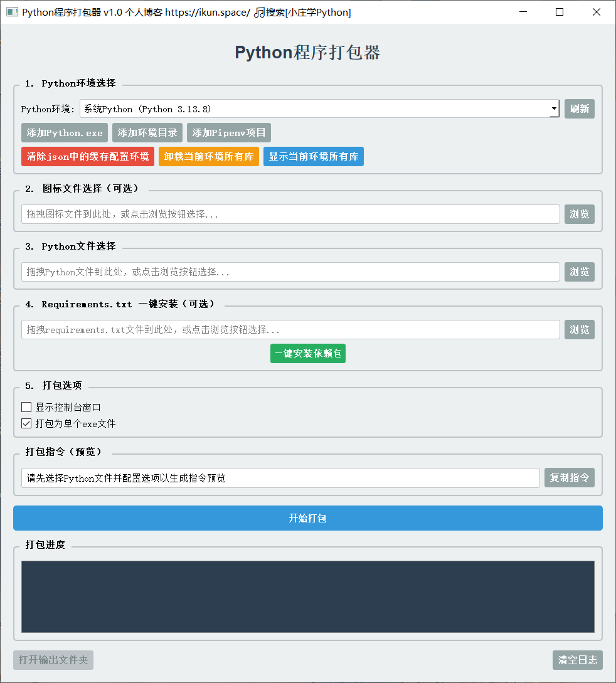Click the red 清除json中的缓存配置环境 button
Image resolution: width=616 pixels, height=683 pixels.
click(87, 156)
